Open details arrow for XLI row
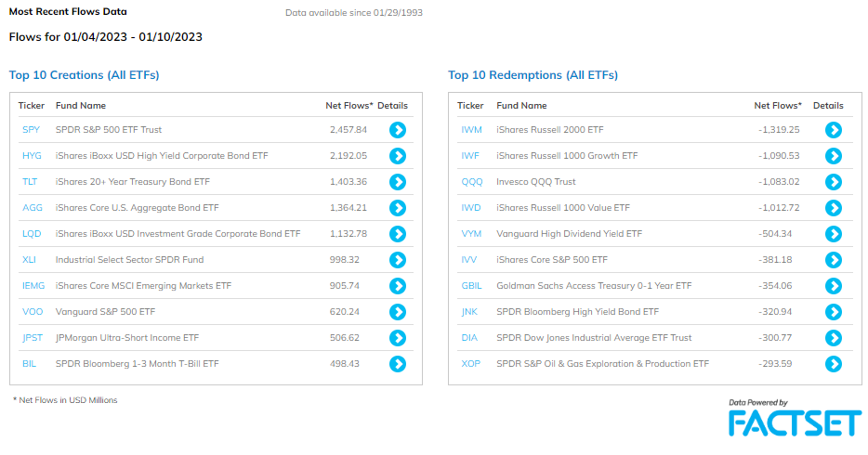 click(398, 260)
